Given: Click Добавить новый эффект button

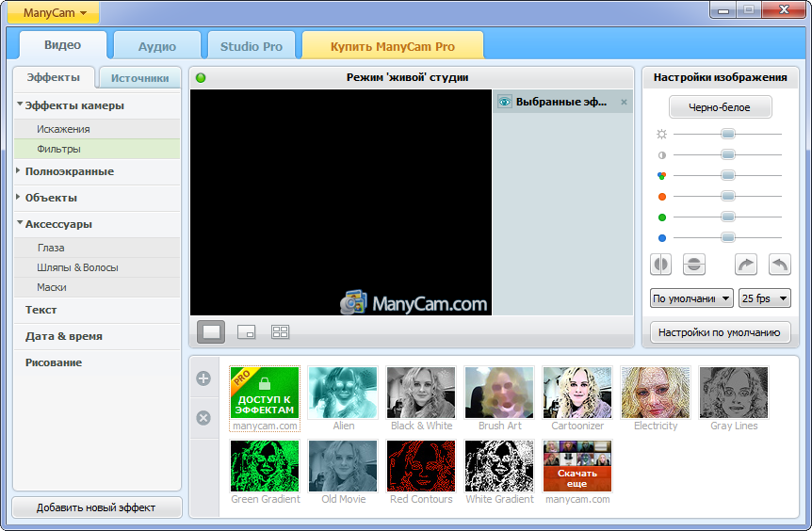Looking at the screenshot, I should pyautogui.click(x=96, y=507).
